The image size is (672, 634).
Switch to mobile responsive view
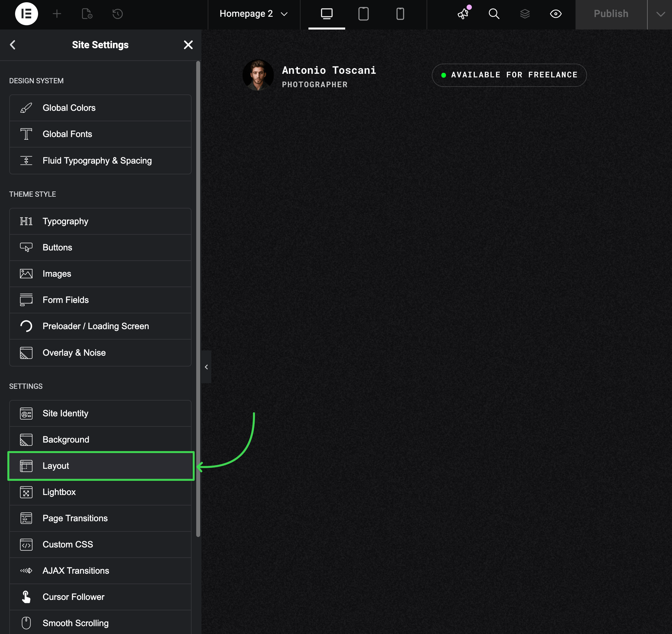pyautogui.click(x=400, y=14)
